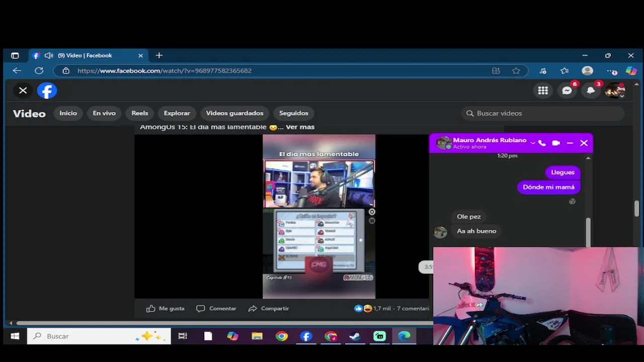Screen dimensions: 644x362
Task: Open a new browser tab
Action: (x=159, y=55)
